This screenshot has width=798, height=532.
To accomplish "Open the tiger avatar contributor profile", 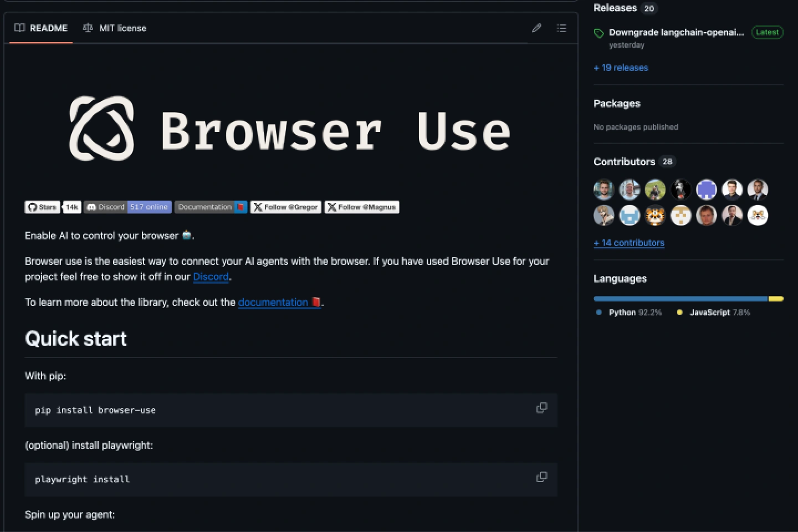I will pos(655,216).
